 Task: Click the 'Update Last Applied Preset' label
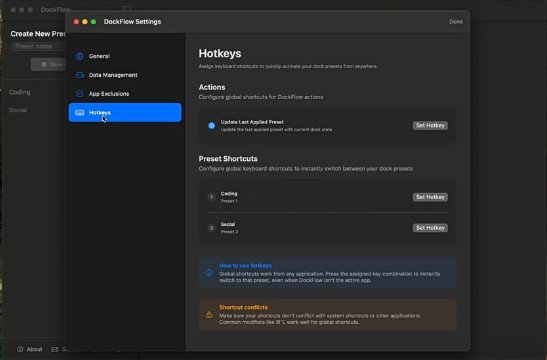coord(252,122)
